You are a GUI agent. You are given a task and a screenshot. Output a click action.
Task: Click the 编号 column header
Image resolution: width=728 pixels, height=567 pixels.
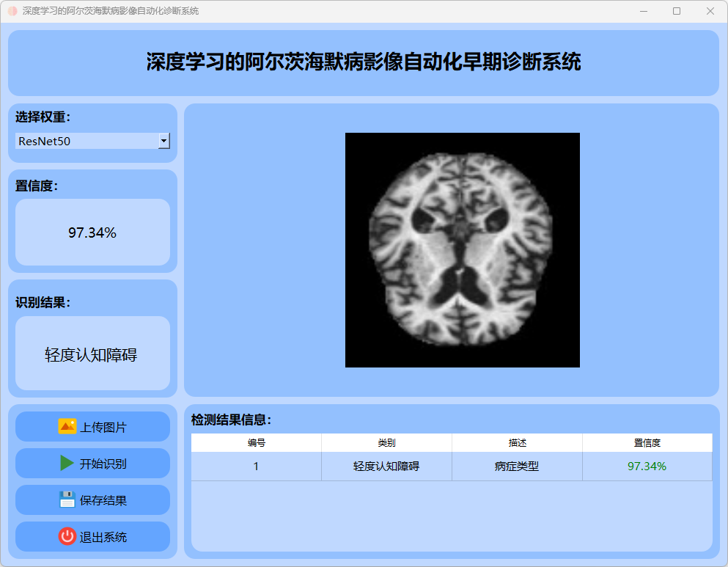click(257, 442)
